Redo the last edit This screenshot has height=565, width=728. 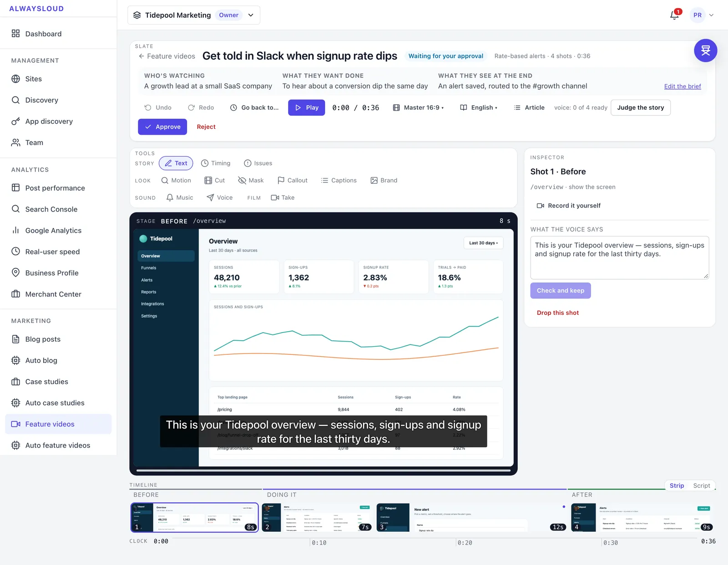tap(201, 108)
